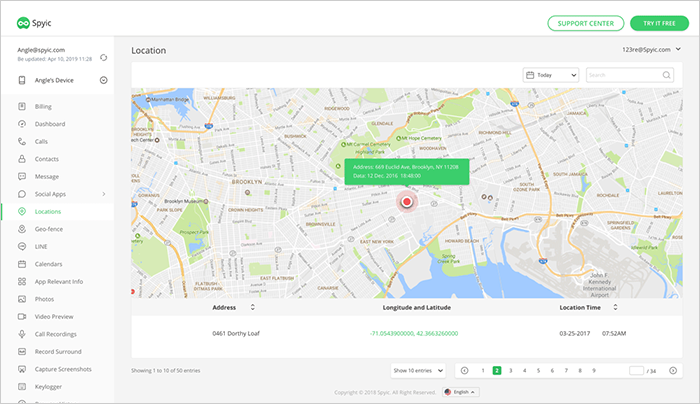Expand the Social Apps submenu chevron

[104, 194]
